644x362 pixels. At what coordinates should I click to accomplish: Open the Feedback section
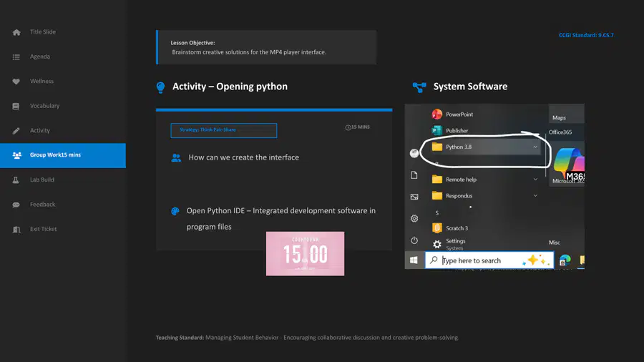tap(42, 205)
